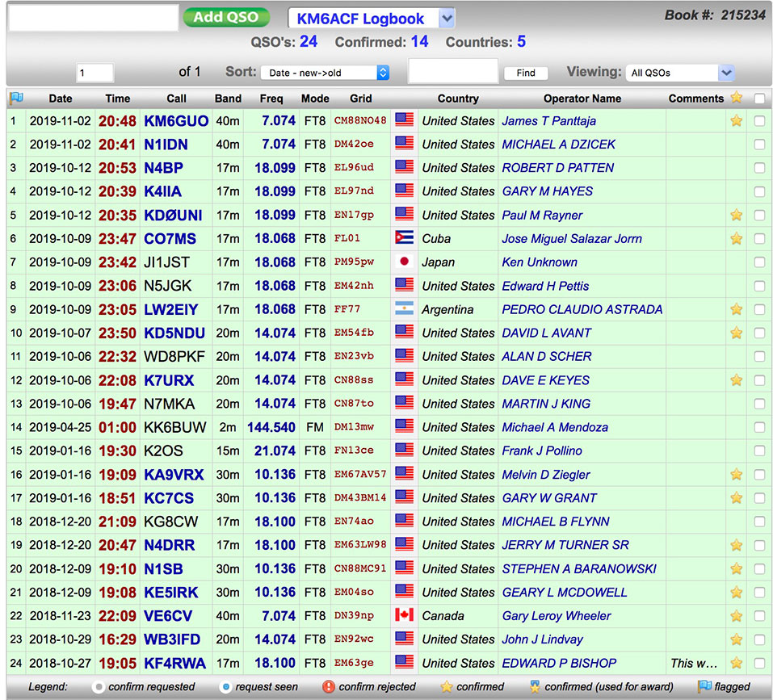Click the search field next to Find
Viewport: 773px width, 700px height.
(x=453, y=71)
